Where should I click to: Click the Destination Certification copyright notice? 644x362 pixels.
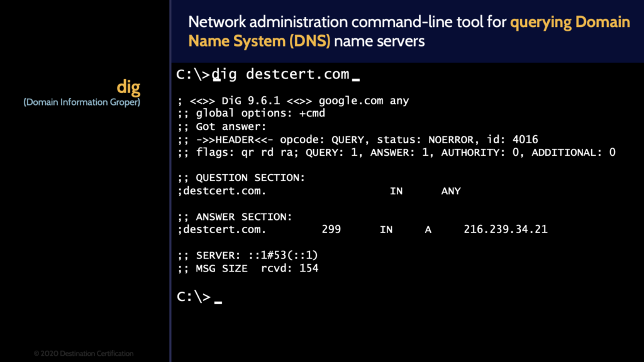(x=84, y=353)
